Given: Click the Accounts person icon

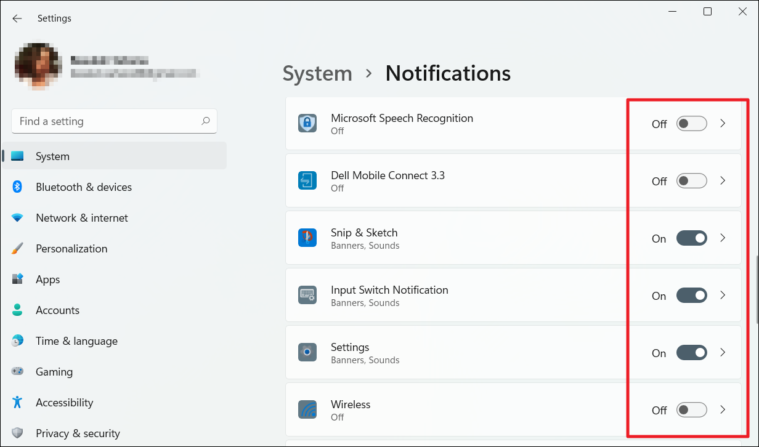Looking at the screenshot, I should point(17,310).
